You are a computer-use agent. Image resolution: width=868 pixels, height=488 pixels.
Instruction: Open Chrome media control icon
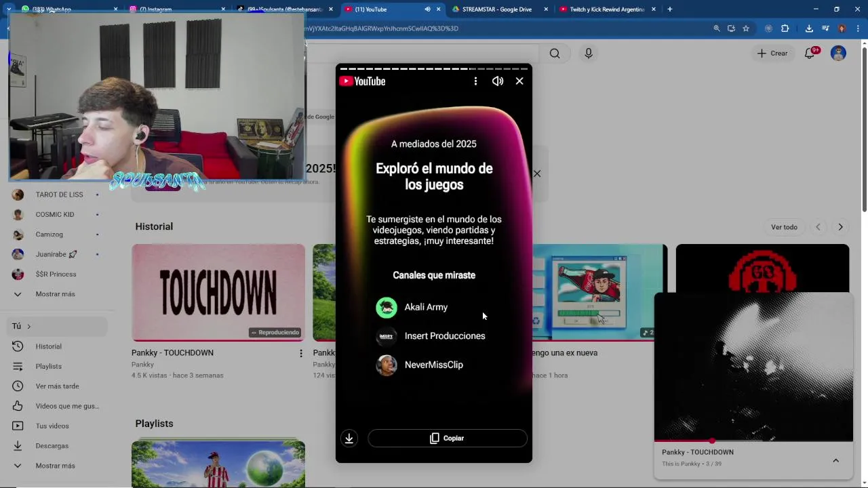pyautogui.click(x=825, y=28)
